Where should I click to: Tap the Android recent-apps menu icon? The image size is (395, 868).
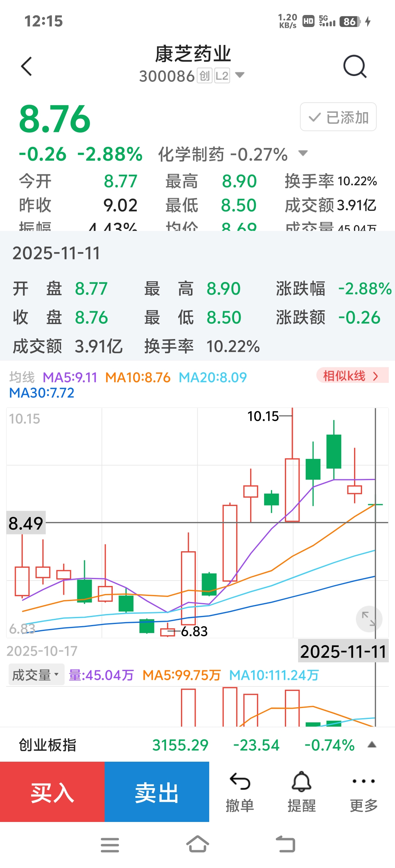coord(110,845)
